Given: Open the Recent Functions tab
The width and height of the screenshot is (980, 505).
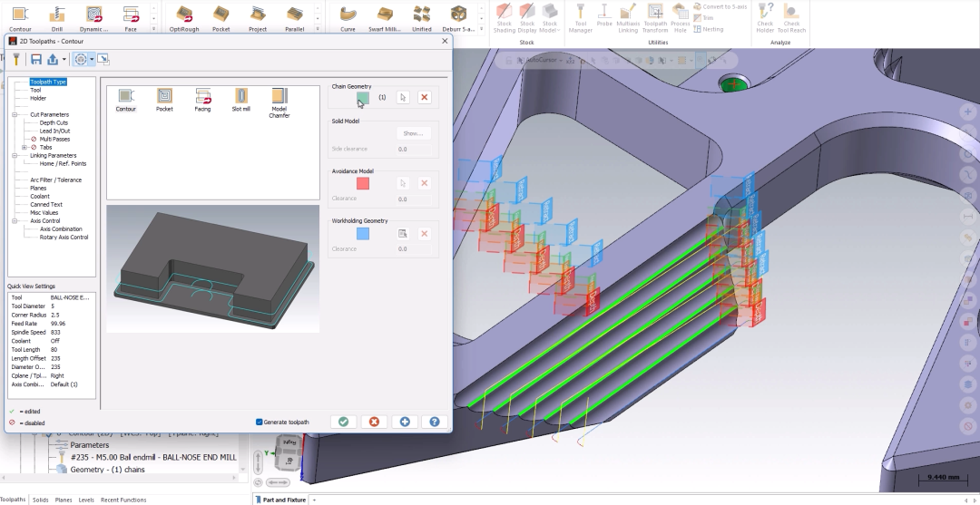Looking at the screenshot, I should click(x=123, y=500).
